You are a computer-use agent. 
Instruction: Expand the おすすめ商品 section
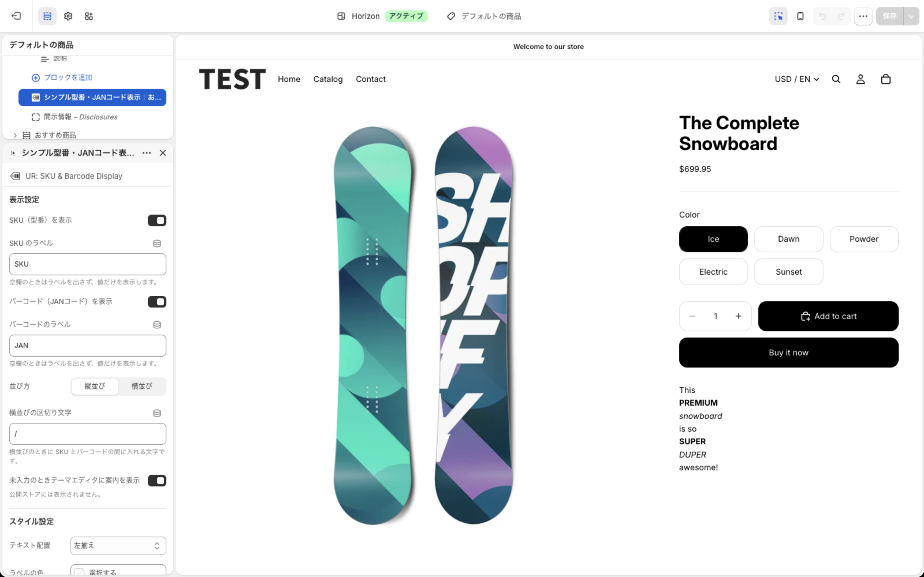pos(15,135)
